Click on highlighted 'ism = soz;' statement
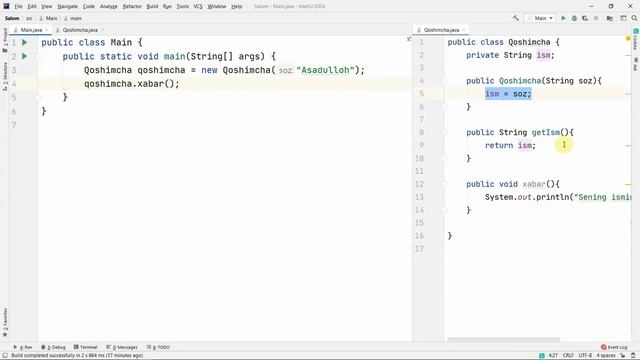 [508, 94]
